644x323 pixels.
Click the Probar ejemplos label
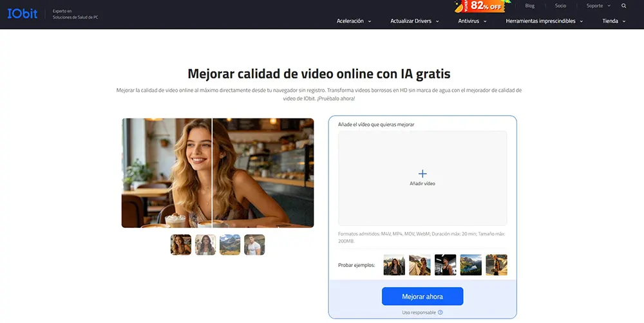(357, 265)
